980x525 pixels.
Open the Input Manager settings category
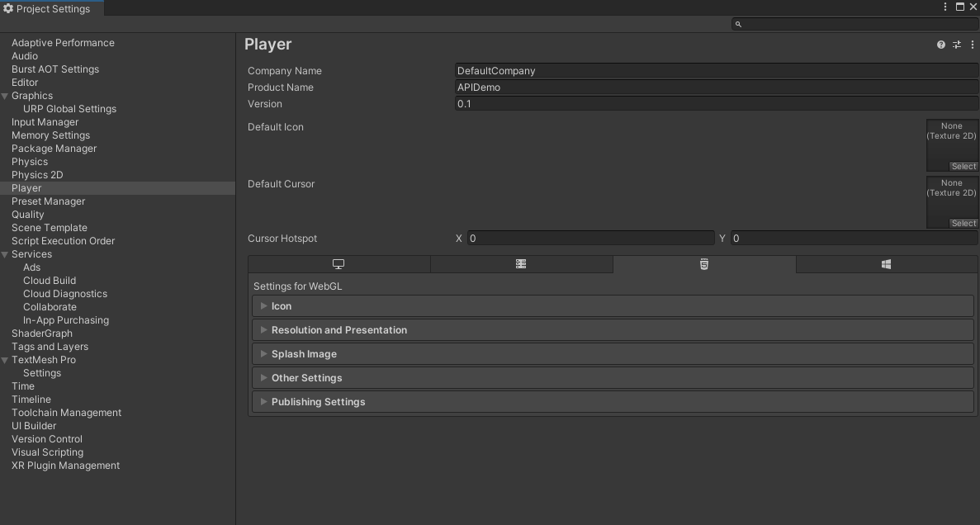click(x=45, y=122)
